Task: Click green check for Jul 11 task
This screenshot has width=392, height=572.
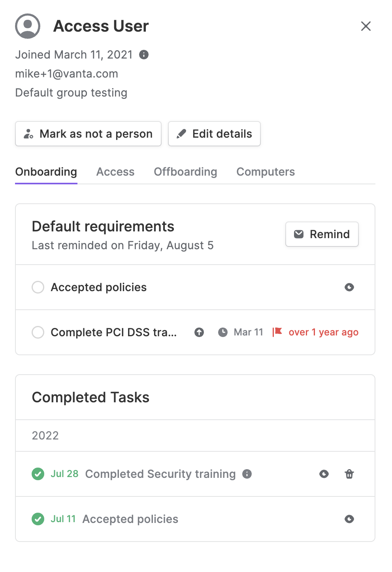Action: (38, 519)
